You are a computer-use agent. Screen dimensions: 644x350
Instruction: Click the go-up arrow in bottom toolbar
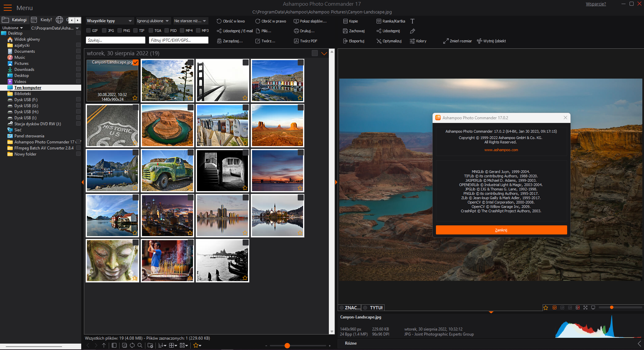pyautogui.click(x=104, y=345)
